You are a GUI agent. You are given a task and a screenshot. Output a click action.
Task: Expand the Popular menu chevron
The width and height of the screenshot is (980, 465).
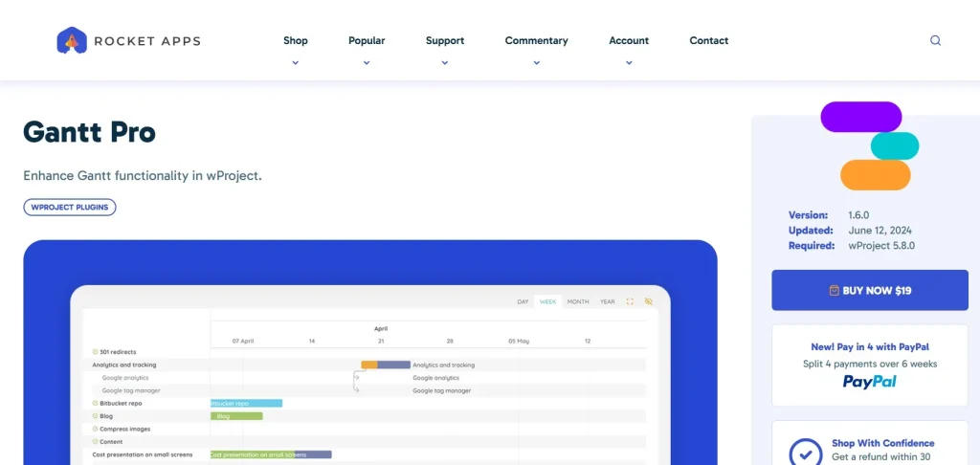click(367, 62)
